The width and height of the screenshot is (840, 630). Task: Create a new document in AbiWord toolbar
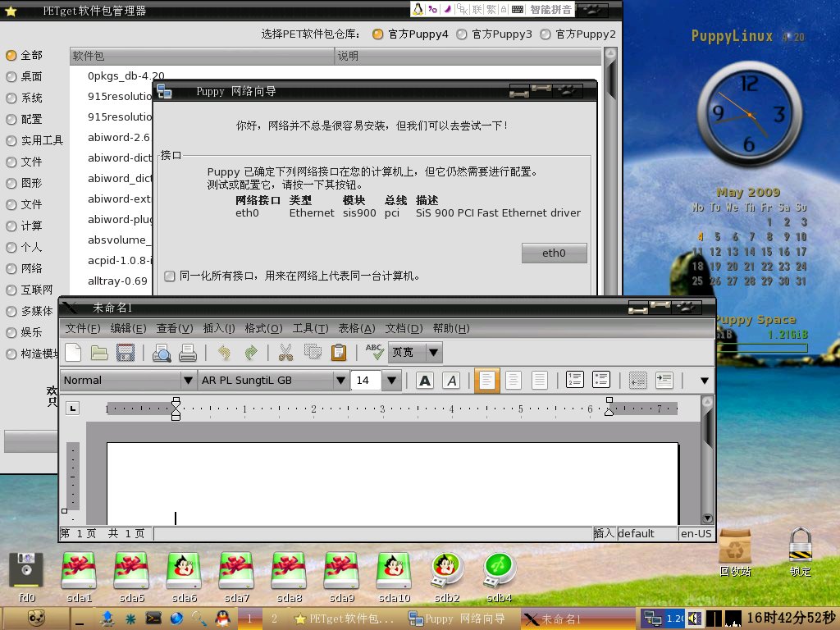pos(73,353)
